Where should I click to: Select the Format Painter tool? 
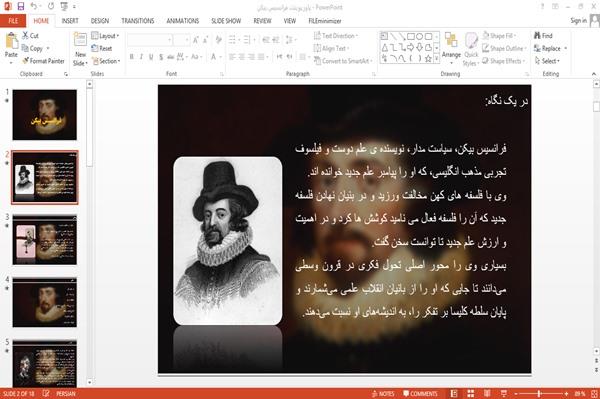tap(43, 61)
